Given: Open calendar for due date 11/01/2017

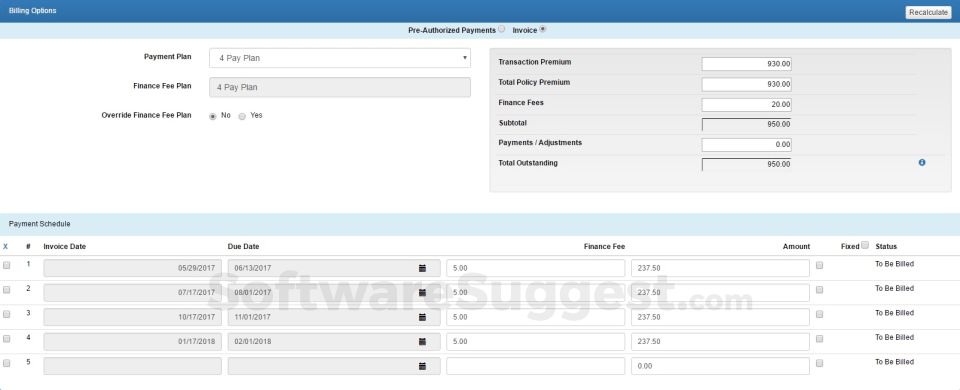Looking at the screenshot, I should tap(422, 317).
